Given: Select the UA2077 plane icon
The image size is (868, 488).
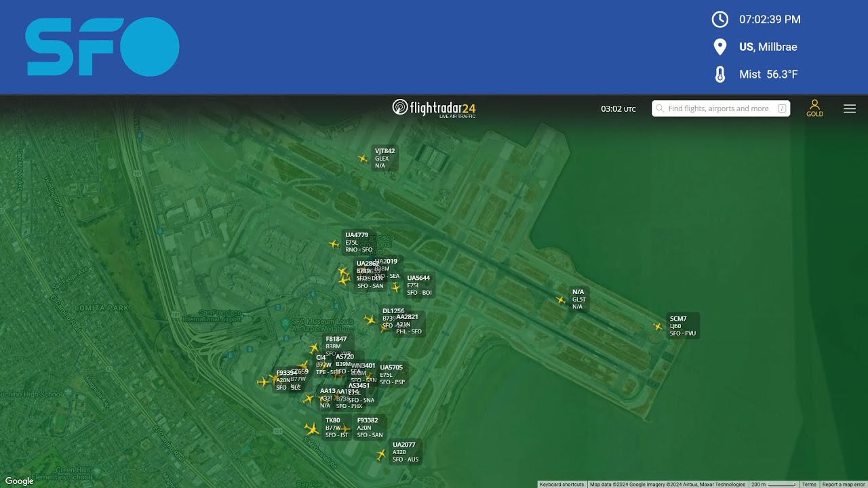Looking at the screenshot, I should [381, 454].
